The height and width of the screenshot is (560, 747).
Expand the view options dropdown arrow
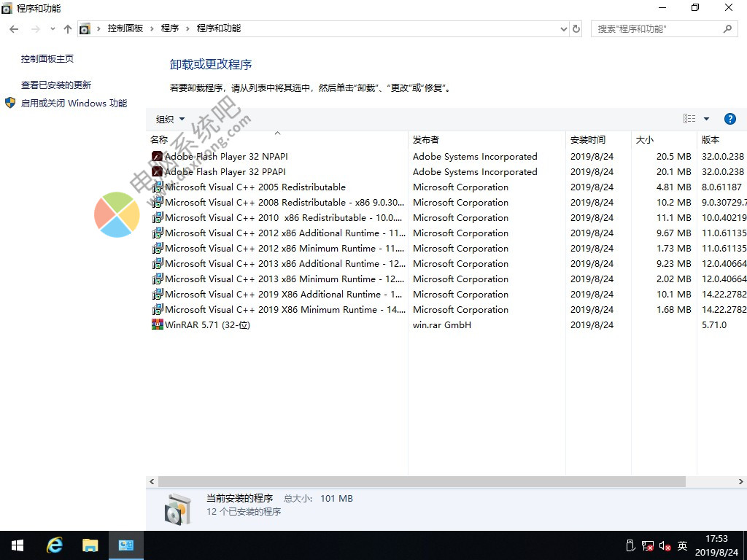[706, 119]
